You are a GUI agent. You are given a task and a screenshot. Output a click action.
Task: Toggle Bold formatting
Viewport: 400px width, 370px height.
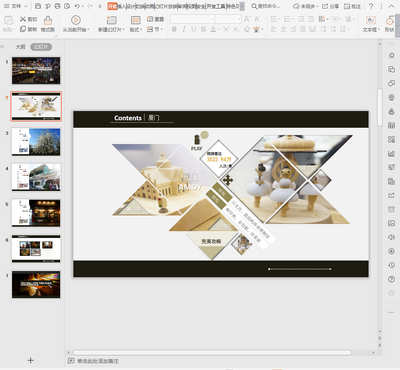174,29
